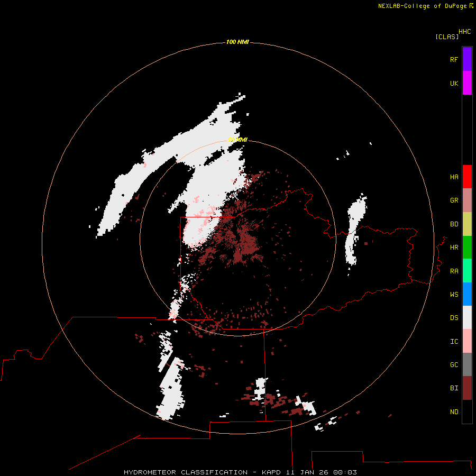
Task: Click the RF legend label
Action: point(454,59)
